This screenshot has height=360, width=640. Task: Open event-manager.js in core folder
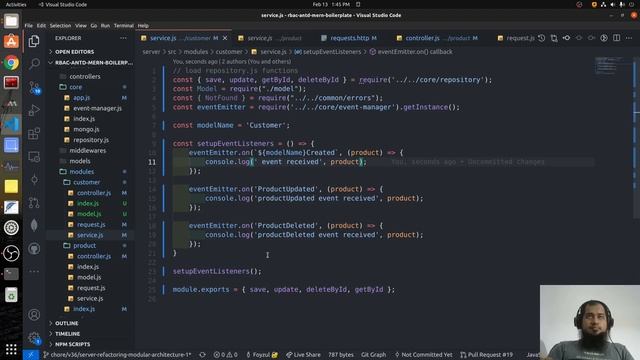coord(97,108)
